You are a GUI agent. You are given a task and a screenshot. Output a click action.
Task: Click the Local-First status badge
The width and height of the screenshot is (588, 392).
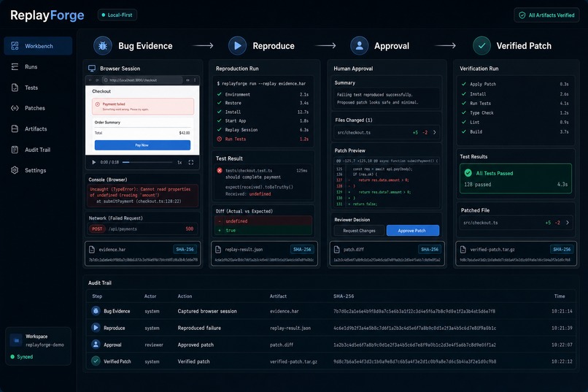pyautogui.click(x=117, y=15)
